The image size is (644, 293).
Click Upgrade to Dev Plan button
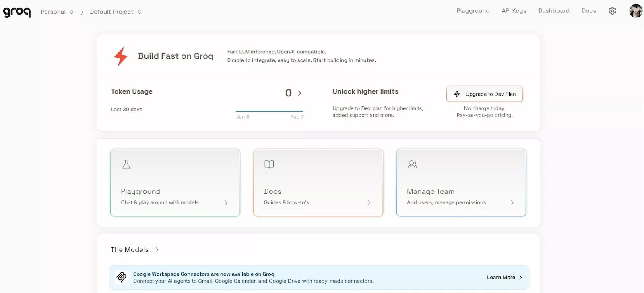(485, 94)
